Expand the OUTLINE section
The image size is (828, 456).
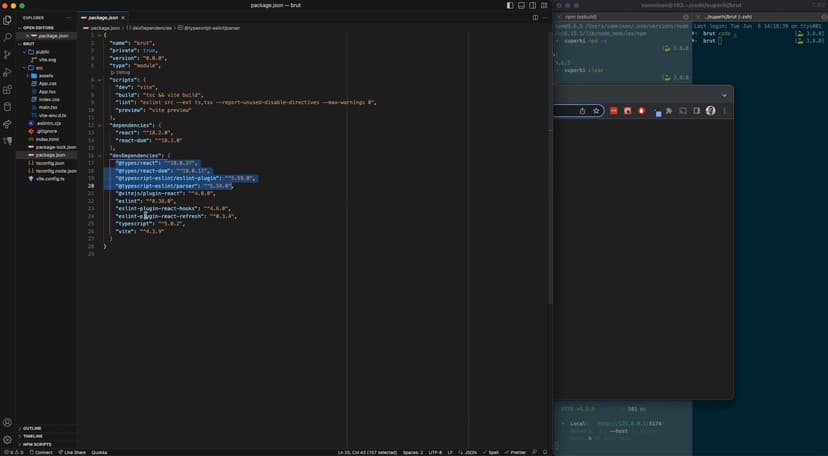point(32,428)
